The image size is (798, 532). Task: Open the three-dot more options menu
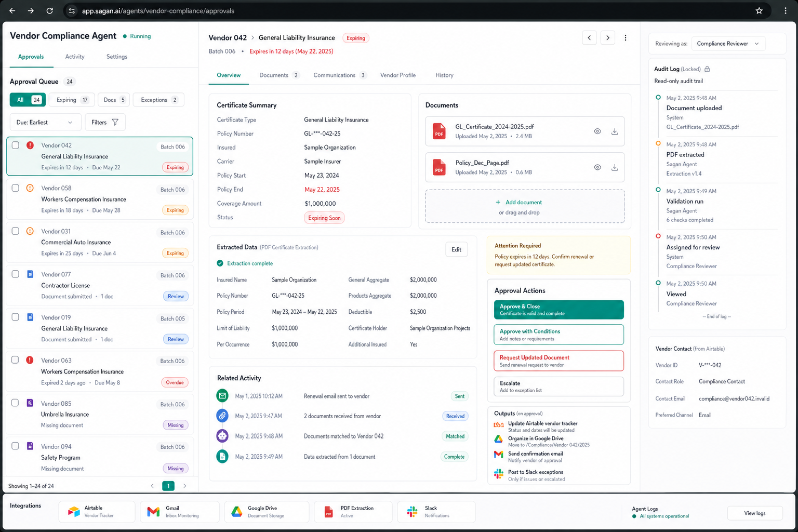tap(626, 38)
